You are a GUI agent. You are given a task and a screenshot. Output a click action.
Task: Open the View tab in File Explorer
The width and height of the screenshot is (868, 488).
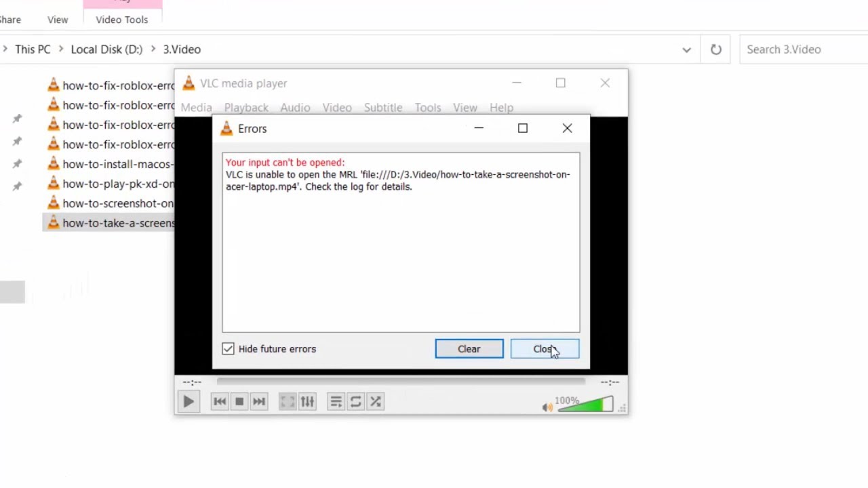click(58, 20)
